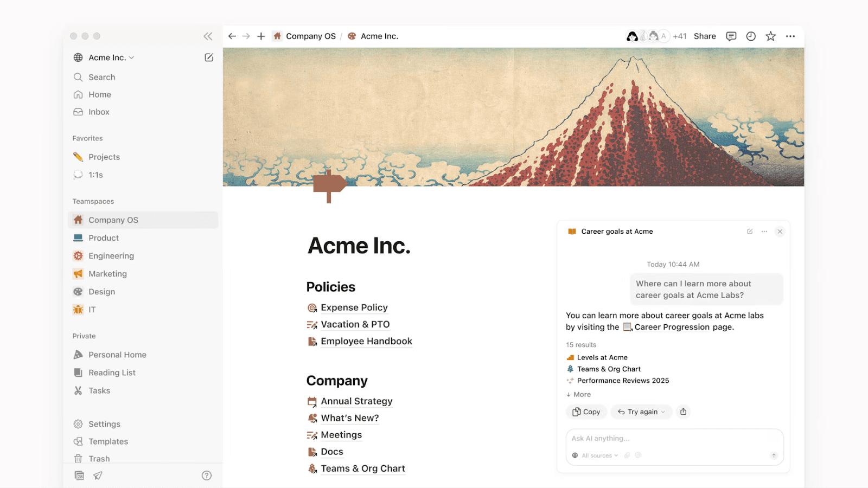Open Trash from the sidebar
The height and width of the screenshot is (488, 868).
click(143, 458)
